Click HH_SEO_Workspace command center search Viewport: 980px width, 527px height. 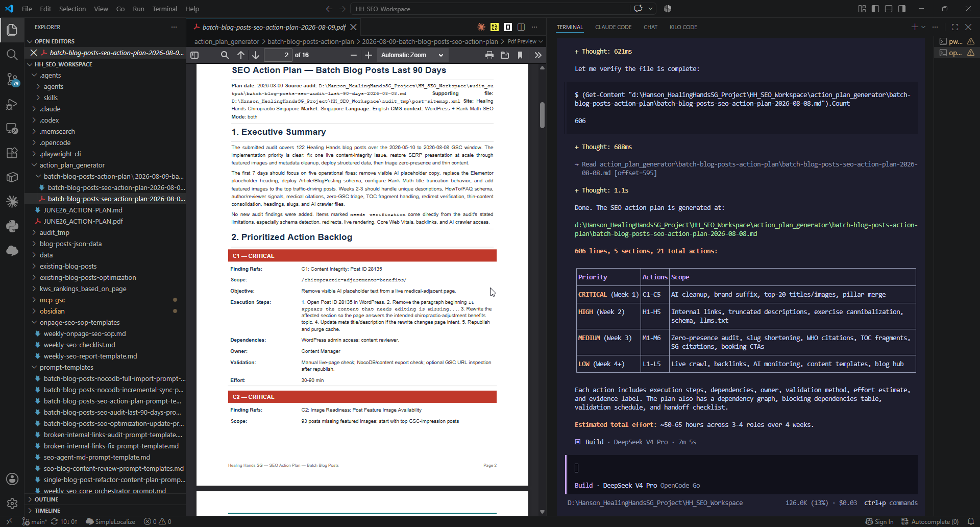click(x=490, y=9)
